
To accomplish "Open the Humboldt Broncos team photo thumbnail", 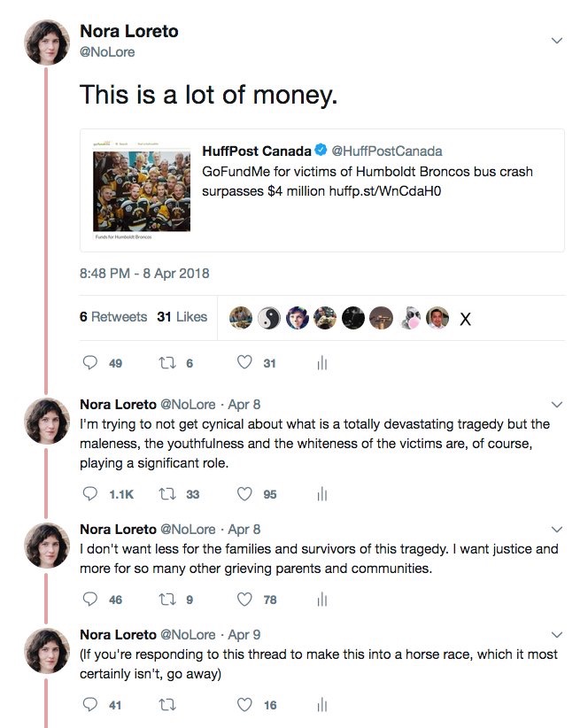I will (142, 186).
